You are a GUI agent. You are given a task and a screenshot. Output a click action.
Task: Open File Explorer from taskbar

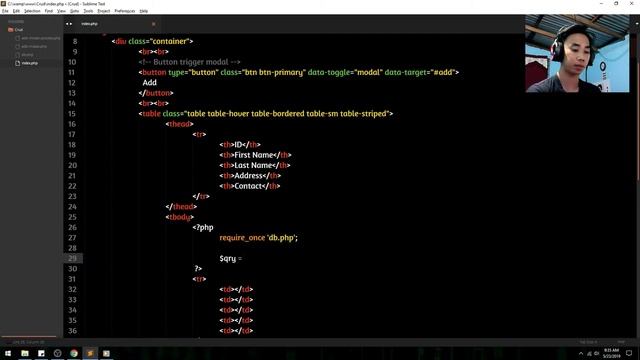coord(25,353)
